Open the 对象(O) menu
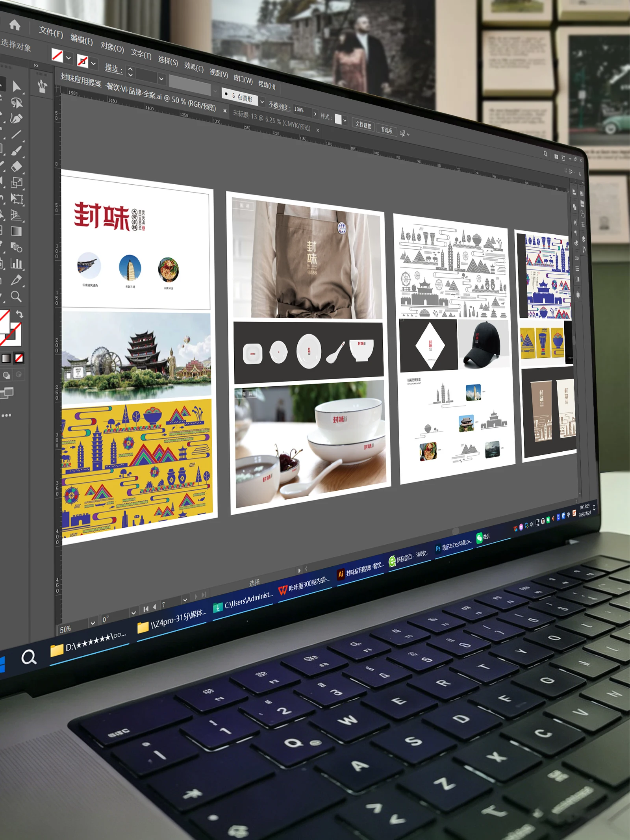This screenshot has width=630, height=840. (112, 47)
